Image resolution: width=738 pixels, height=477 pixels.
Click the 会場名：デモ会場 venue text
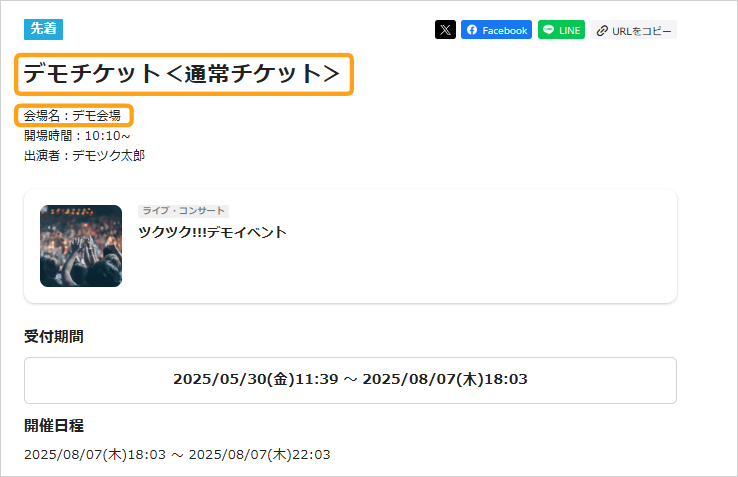coord(73,116)
